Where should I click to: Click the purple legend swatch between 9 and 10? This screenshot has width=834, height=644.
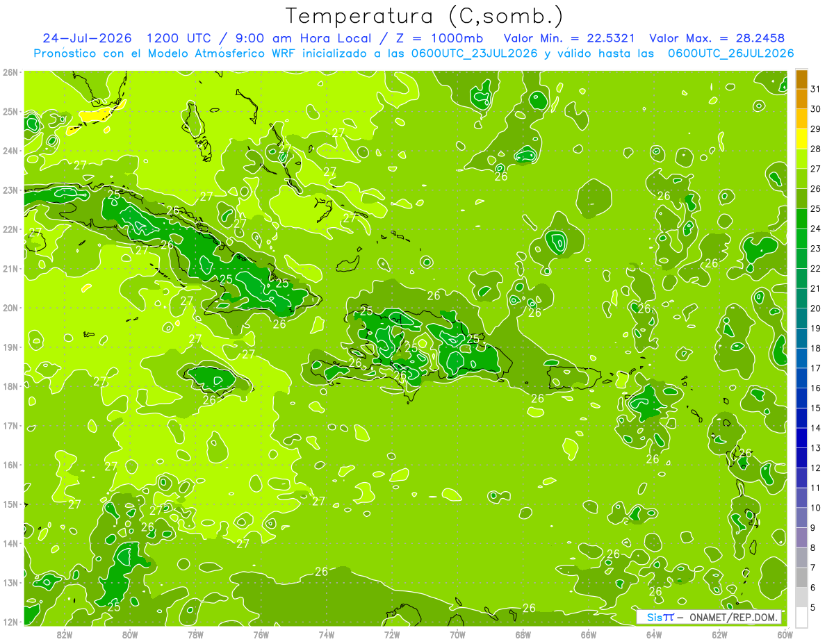click(801, 518)
